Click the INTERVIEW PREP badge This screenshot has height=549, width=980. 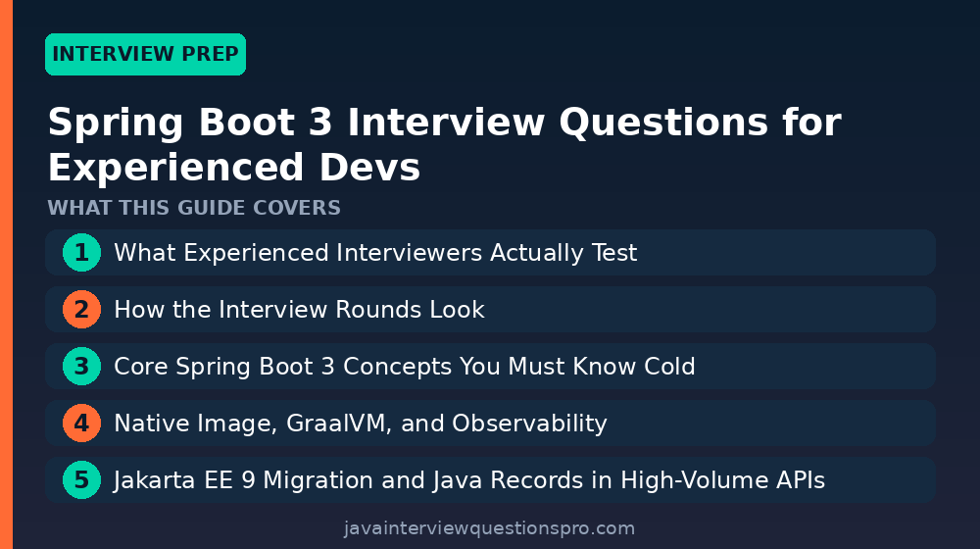tap(145, 54)
